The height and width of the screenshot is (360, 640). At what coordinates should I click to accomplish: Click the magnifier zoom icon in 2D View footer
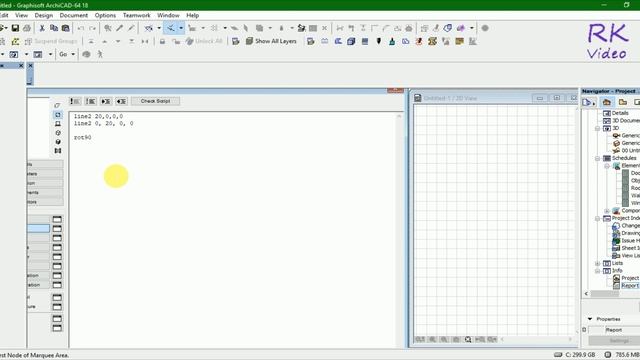468,339
